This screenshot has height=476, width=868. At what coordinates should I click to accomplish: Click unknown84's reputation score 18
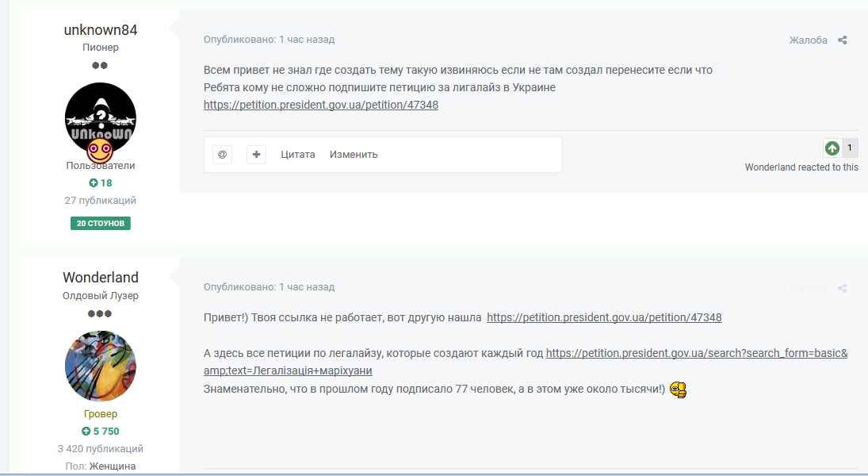click(x=100, y=183)
